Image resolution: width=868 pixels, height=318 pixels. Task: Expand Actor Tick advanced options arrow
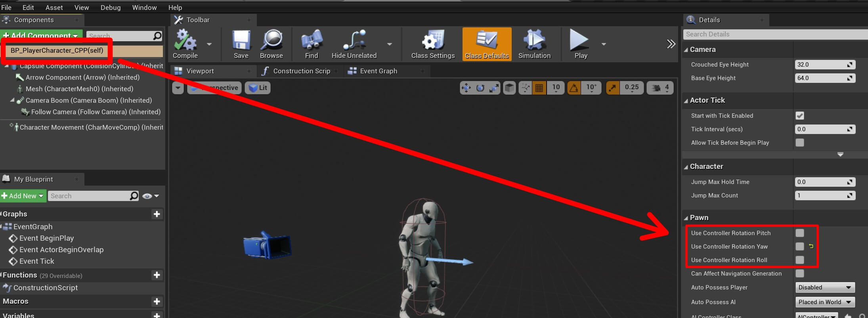pos(840,154)
